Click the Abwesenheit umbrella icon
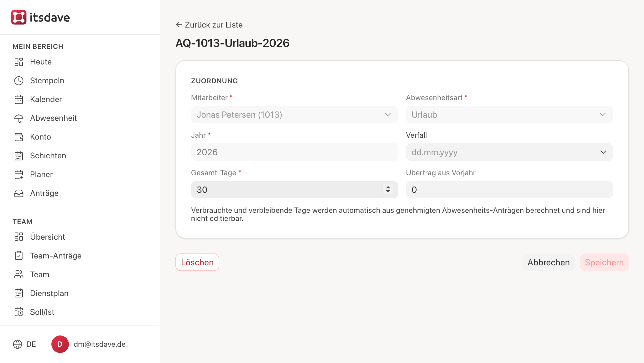This screenshot has width=644, height=363. point(19,118)
